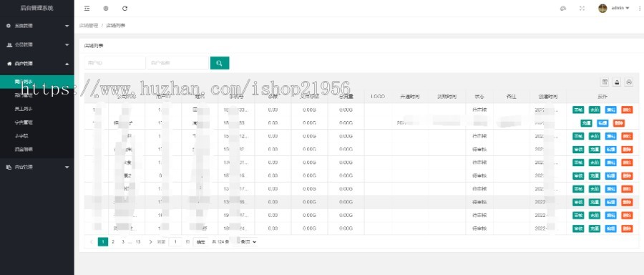Viewport: 644px width, 275px height.
Task: Click the 手机号 column header
Action: (237, 97)
